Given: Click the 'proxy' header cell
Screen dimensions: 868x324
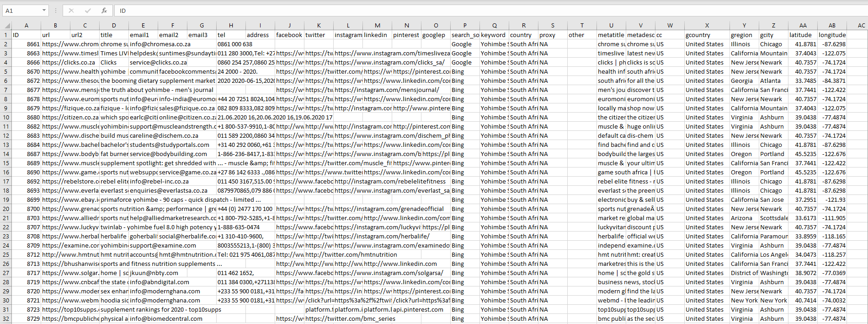Looking at the screenshot, I should 553,35.
